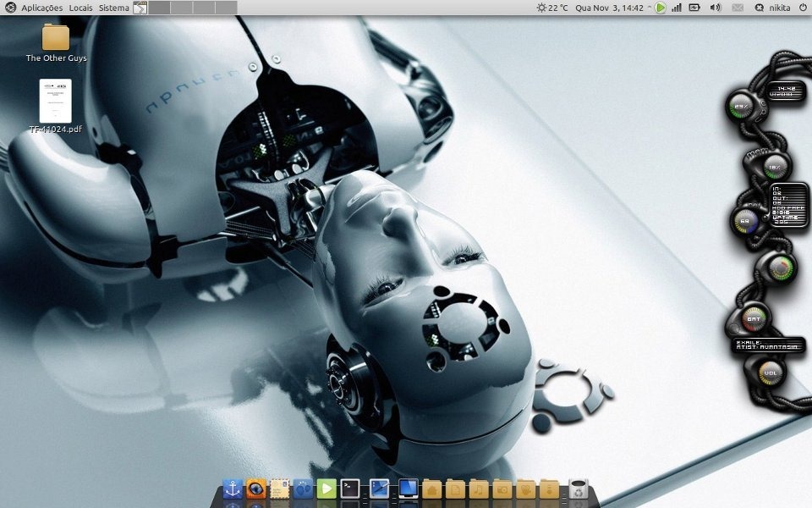Open the home folder in the dock

coord(432,489)
